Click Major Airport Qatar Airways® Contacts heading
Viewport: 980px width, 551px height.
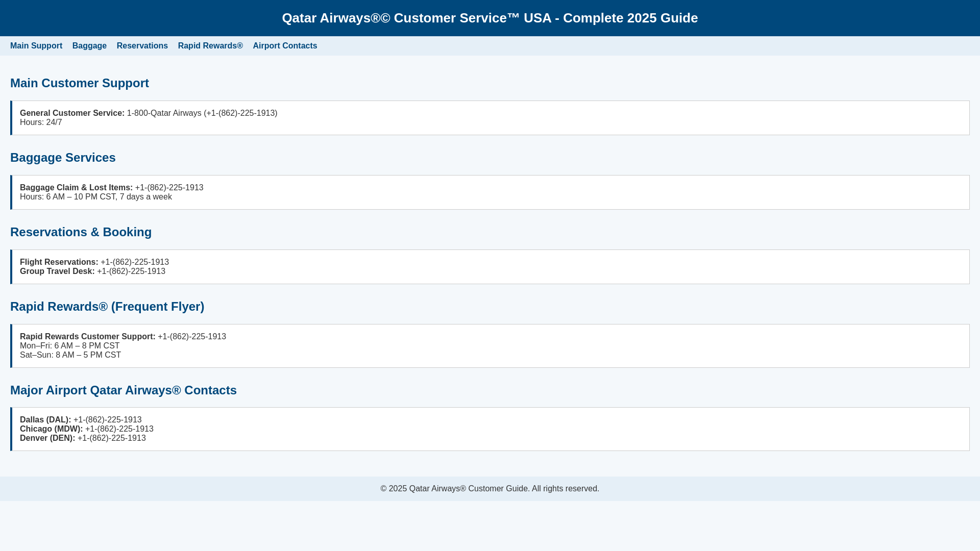(124, 390)
